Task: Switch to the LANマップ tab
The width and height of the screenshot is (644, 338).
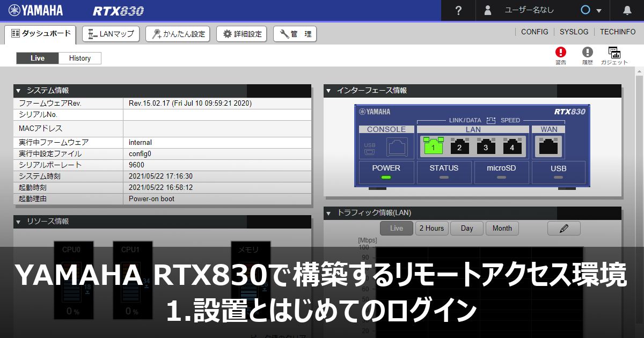Action: point(111,33)
